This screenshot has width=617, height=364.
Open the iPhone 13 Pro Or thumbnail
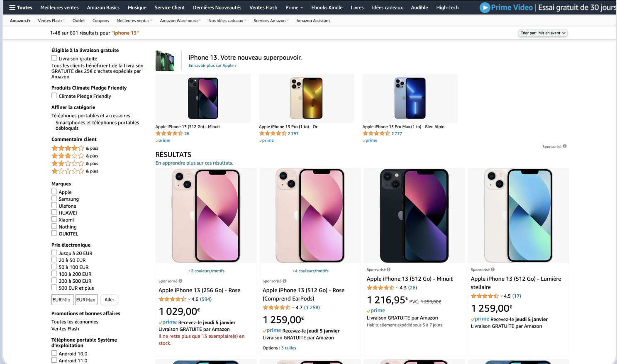[x=306, y=98]
